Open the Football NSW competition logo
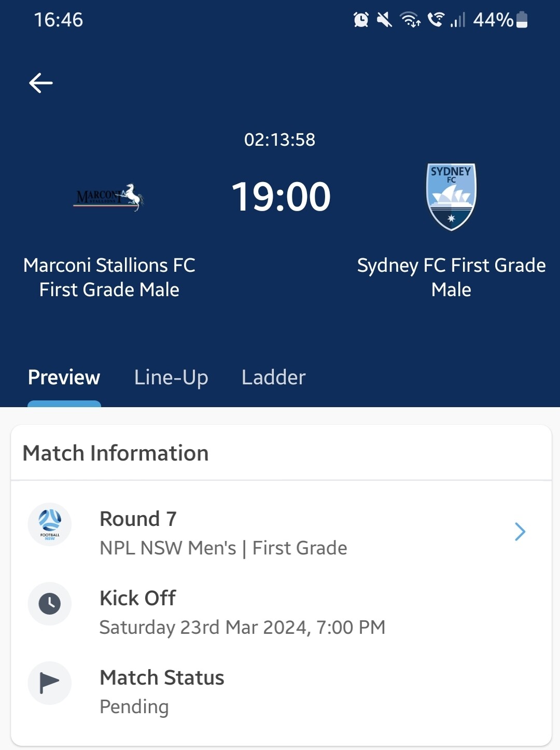 coord(49,524)
